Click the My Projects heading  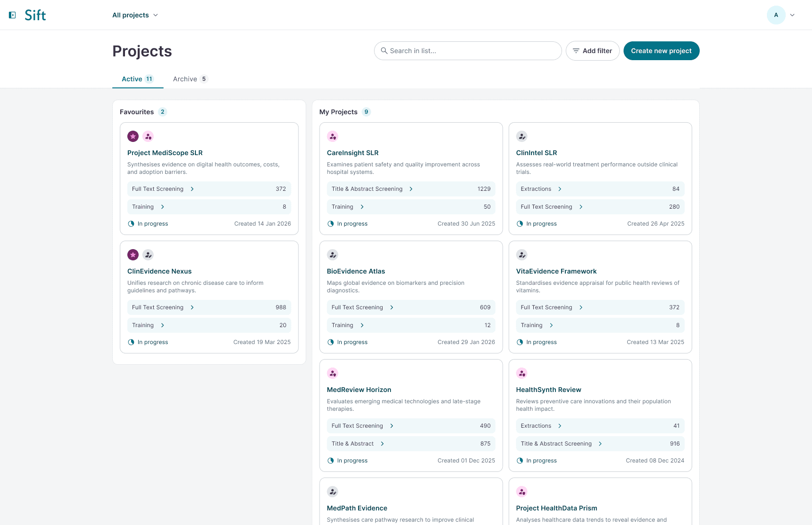338,112
